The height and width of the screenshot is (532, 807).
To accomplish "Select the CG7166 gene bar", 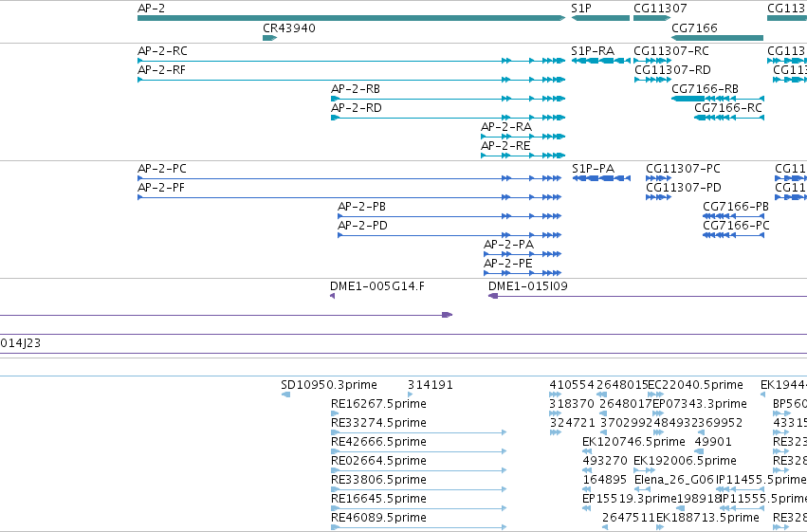I will pos(718,38).
